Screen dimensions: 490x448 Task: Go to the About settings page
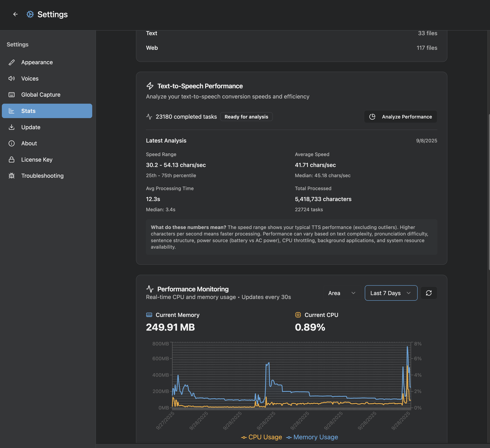[29, 143]
